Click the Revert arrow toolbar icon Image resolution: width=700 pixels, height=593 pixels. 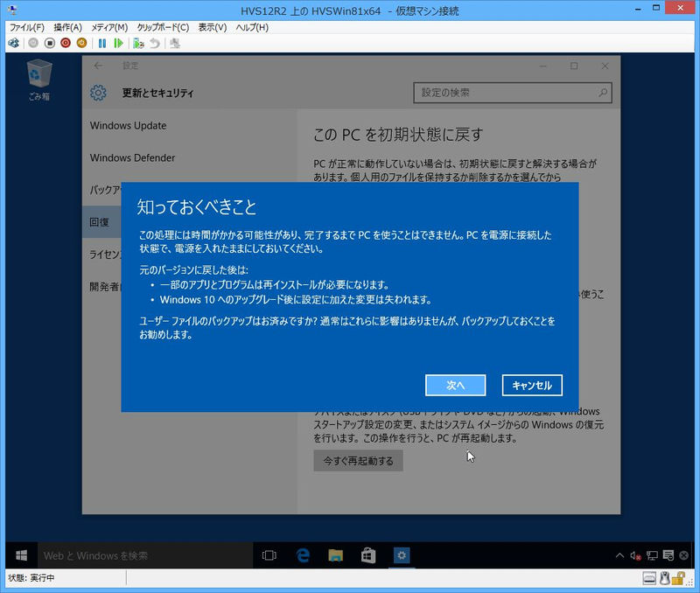pos(155,43)
